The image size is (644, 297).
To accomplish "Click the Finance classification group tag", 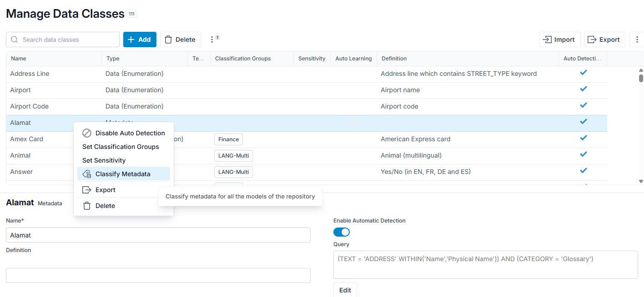I will pyautogui.click(x=228, y=139).
